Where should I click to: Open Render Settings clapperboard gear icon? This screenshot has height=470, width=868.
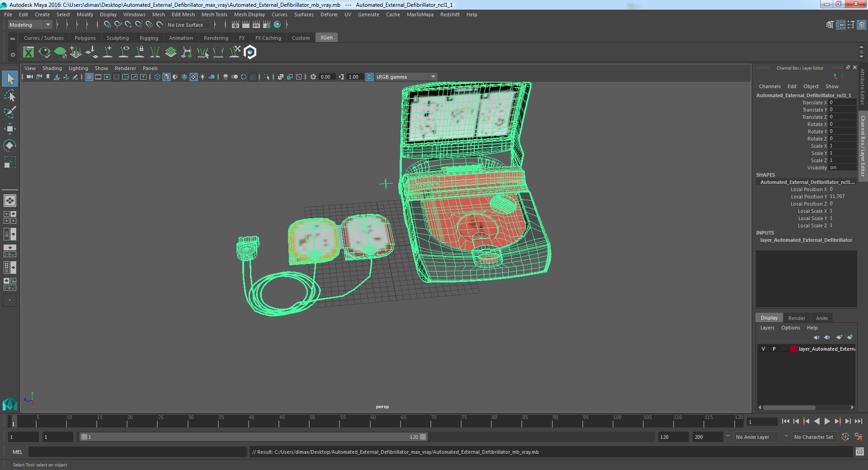click(x=267, y=25)
